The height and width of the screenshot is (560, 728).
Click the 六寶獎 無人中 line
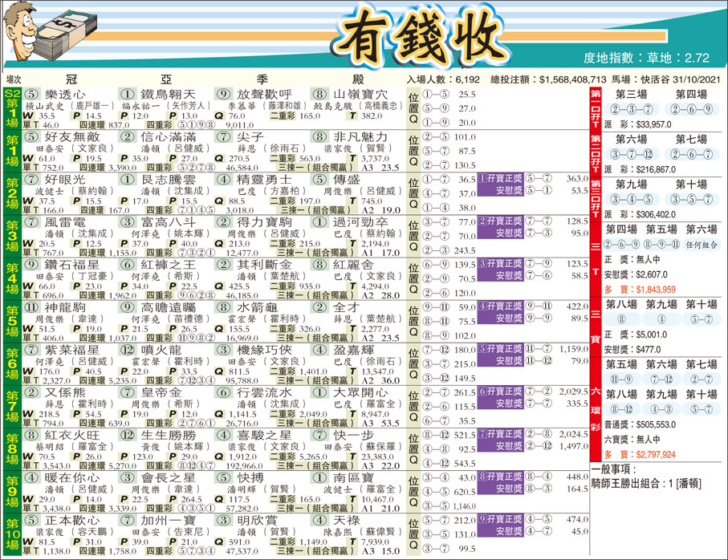[632, 440]
